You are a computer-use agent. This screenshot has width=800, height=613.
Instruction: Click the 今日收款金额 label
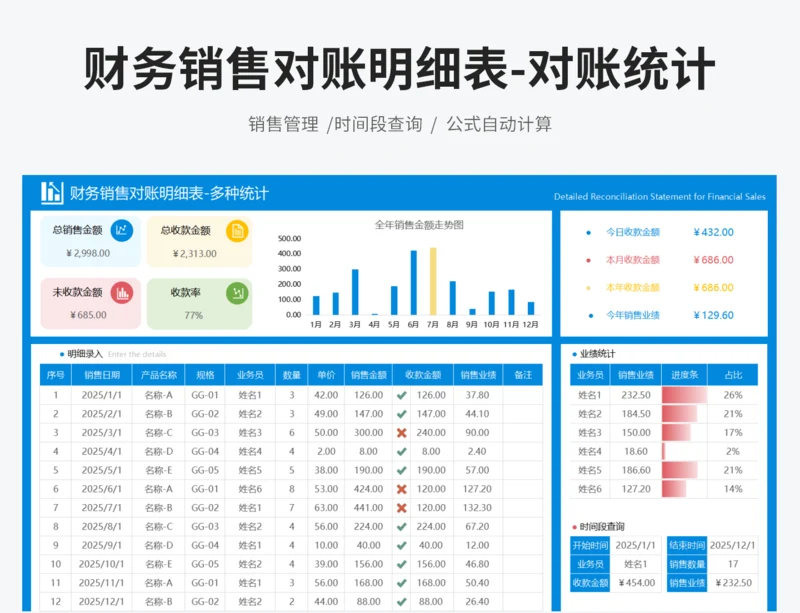(x=633, y=232)
